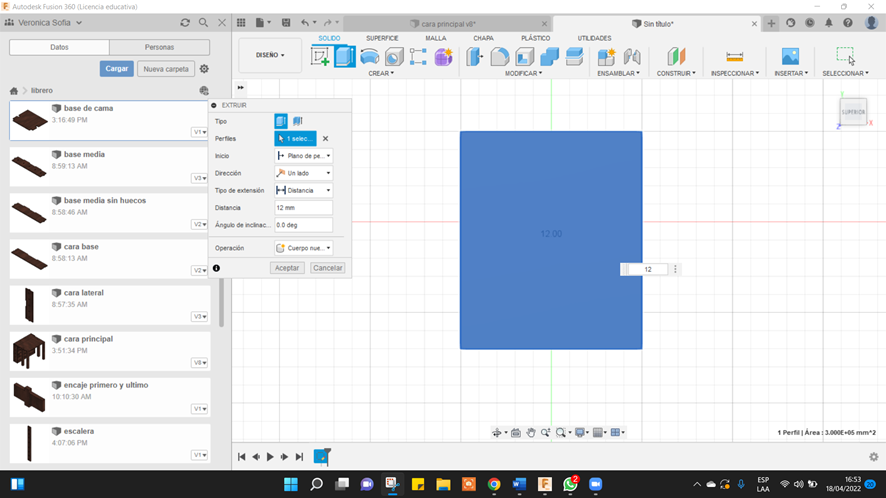This screenshot has height=498, width=886.
Task: Open the Inspeccionar measure tool icon
Action: 735,57
